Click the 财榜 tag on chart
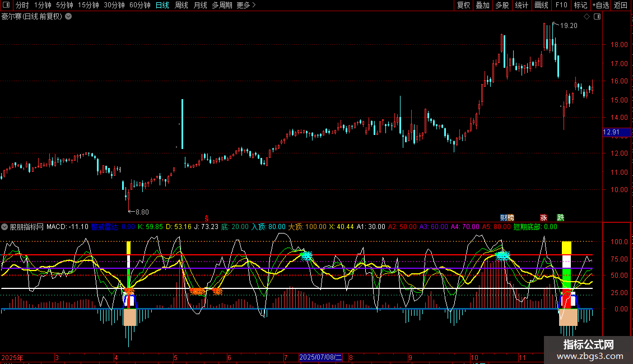 [x=507, y=217]
